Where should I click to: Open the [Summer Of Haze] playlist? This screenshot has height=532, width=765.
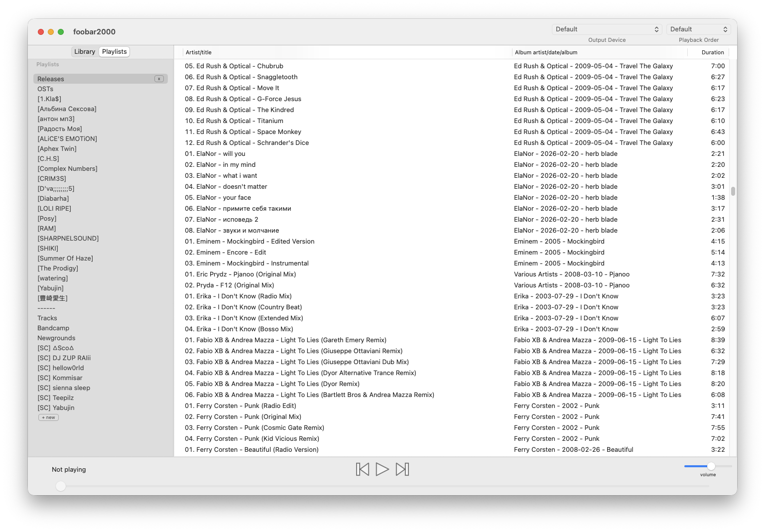(100, 258)
